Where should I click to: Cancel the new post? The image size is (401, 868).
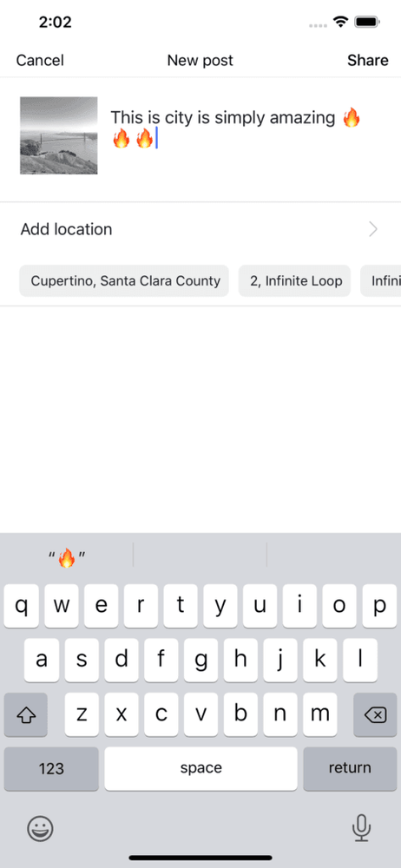[x=40, y=60]
